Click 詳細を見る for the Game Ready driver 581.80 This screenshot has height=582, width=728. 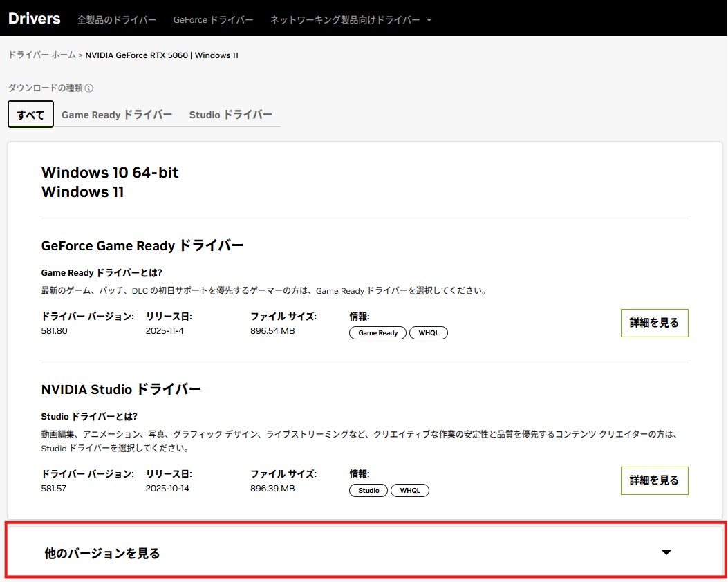click(654, 323)
